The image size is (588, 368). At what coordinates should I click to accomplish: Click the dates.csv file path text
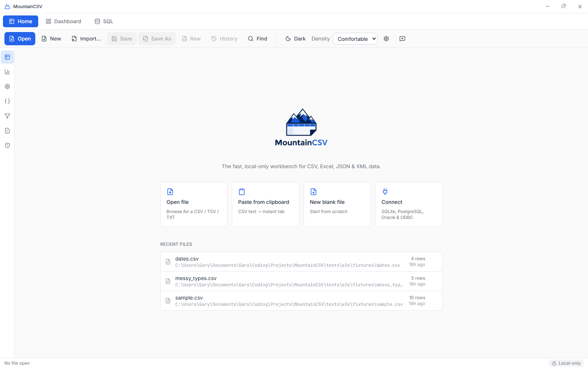[288, 265]
